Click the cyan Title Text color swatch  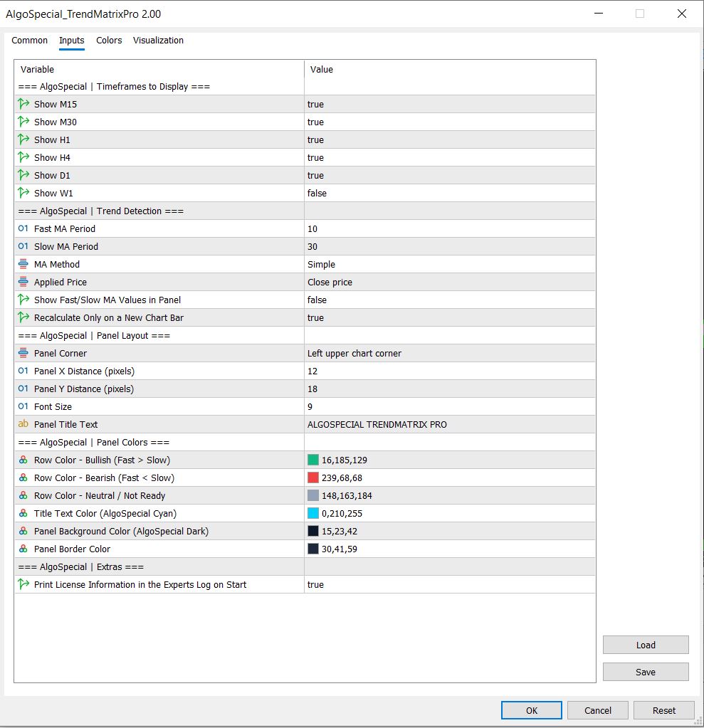(x=313, y=513)
